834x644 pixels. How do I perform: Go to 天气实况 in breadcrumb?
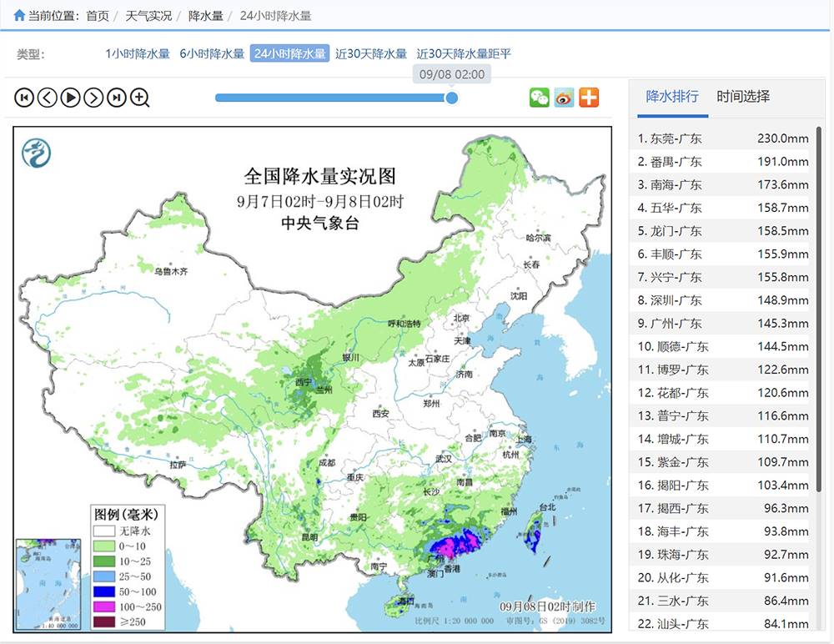pyautogui.click(x=148, y=15)
